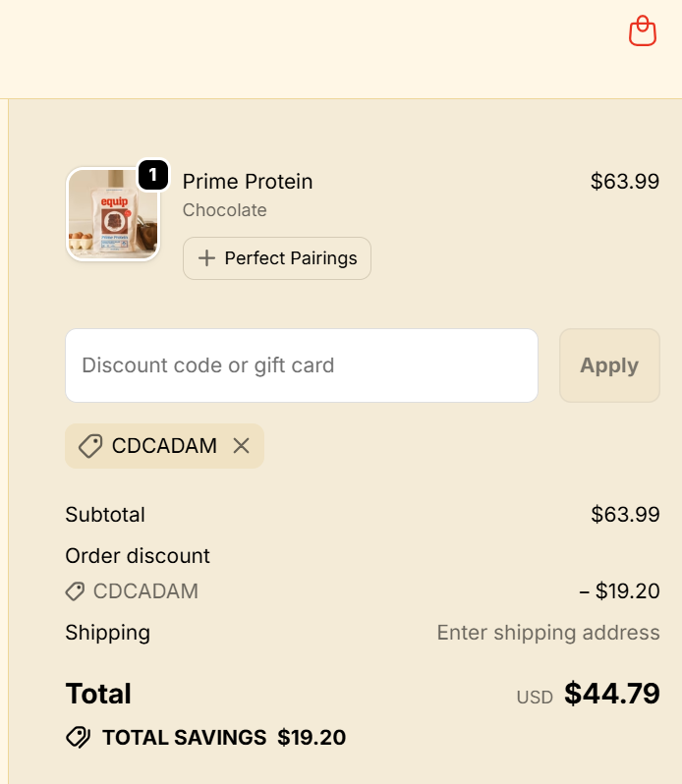682x784 pixels.
Task: Click the $44.79 total amount
Action: (611, 694)
